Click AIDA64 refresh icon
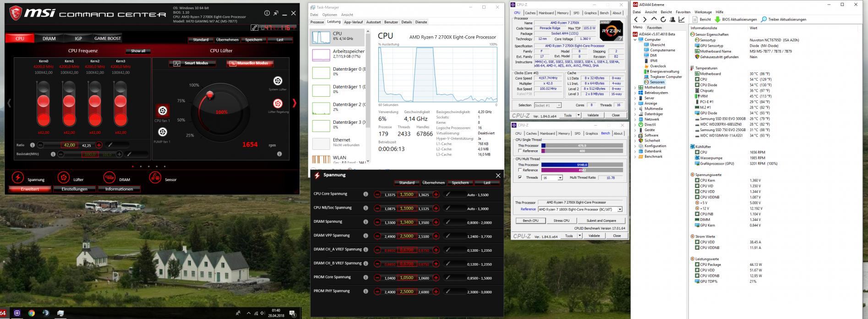The width and height of the screenshot is (868, 319). point(663,19)
